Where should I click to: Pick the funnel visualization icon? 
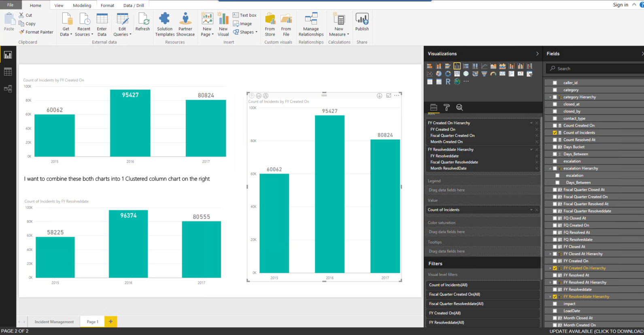click(484, 74)
